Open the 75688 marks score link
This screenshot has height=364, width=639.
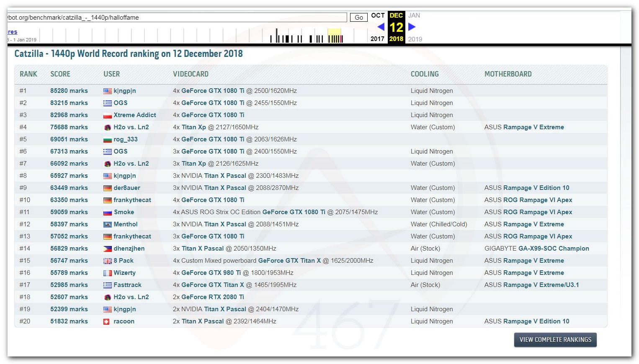pyautogui.click(x=69, y=127)
